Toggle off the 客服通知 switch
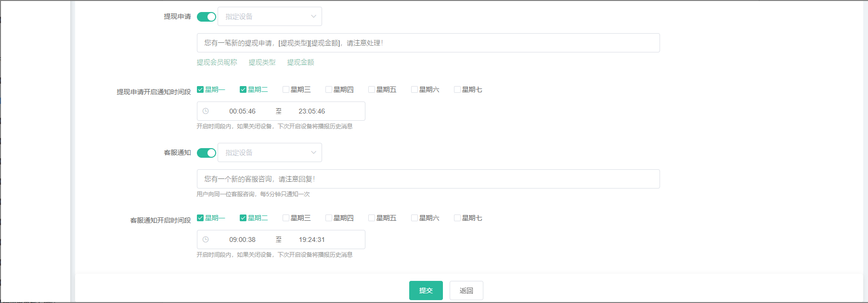This screenshot has width=868, height=303. (207, 153)
